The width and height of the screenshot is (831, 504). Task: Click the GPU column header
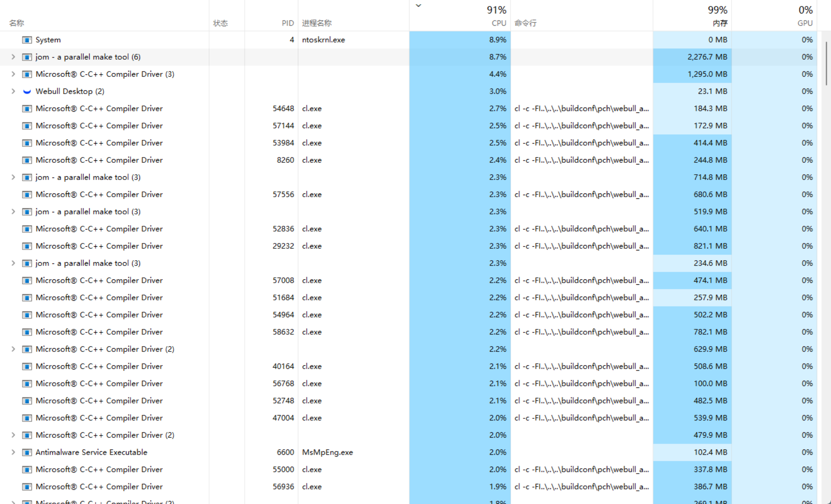tap(804, 23)
